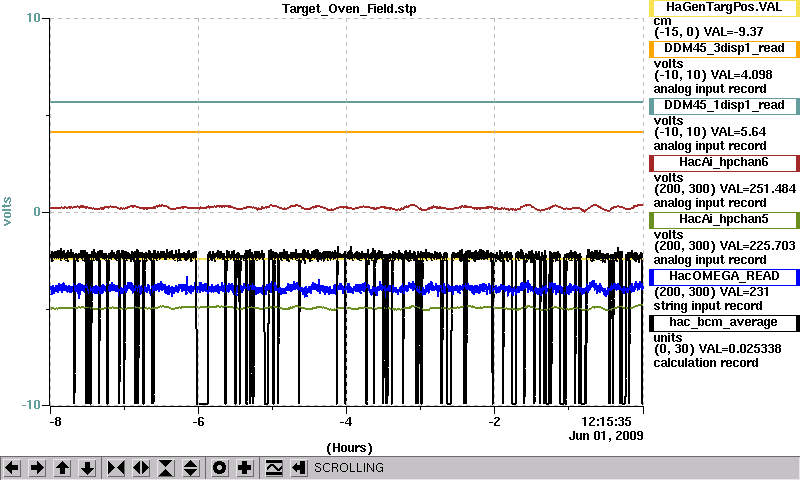Click the VAL=4.098 readout text
Image resolution: width=800 pixels, height=480 pixels.
(741, 75)
